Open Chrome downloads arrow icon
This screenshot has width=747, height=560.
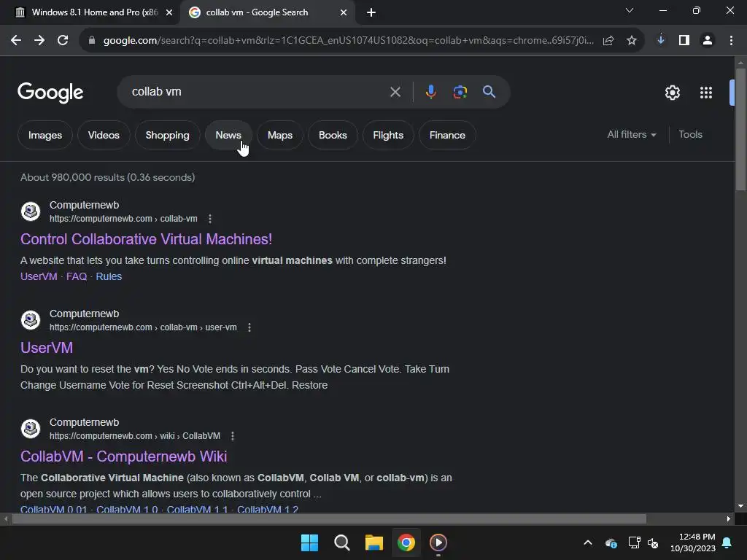[x=661, y=40]
